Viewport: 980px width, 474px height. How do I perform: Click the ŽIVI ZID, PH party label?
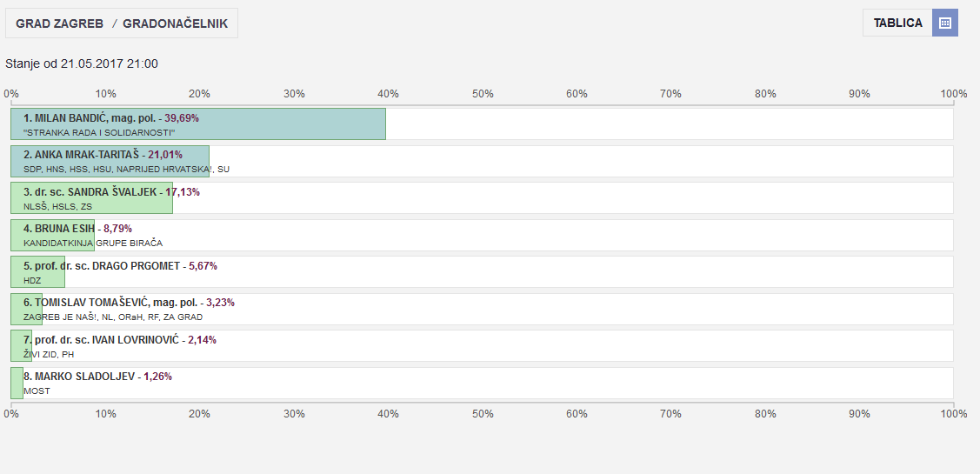pos(49,354)
